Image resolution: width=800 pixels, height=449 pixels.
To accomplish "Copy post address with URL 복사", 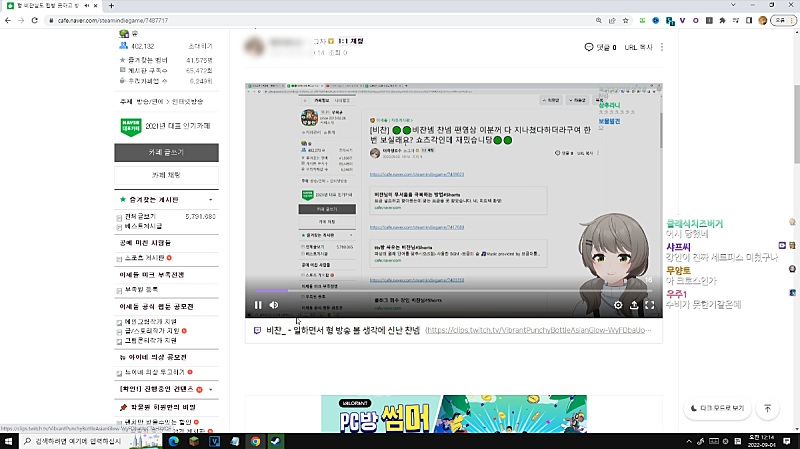I will click(638, 47).
